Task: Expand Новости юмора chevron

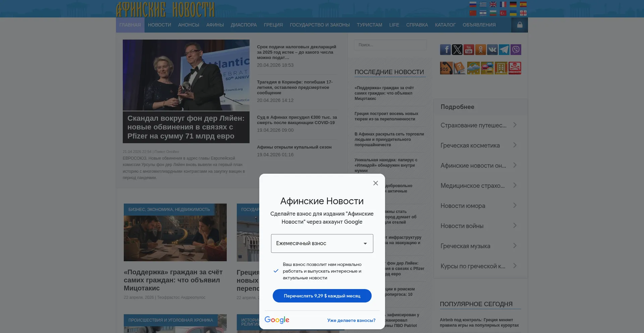Action: 515,206
